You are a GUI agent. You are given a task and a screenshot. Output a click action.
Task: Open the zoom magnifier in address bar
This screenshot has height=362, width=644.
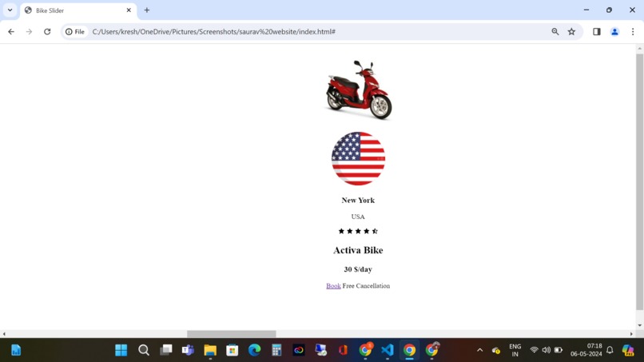pos(555,32)
